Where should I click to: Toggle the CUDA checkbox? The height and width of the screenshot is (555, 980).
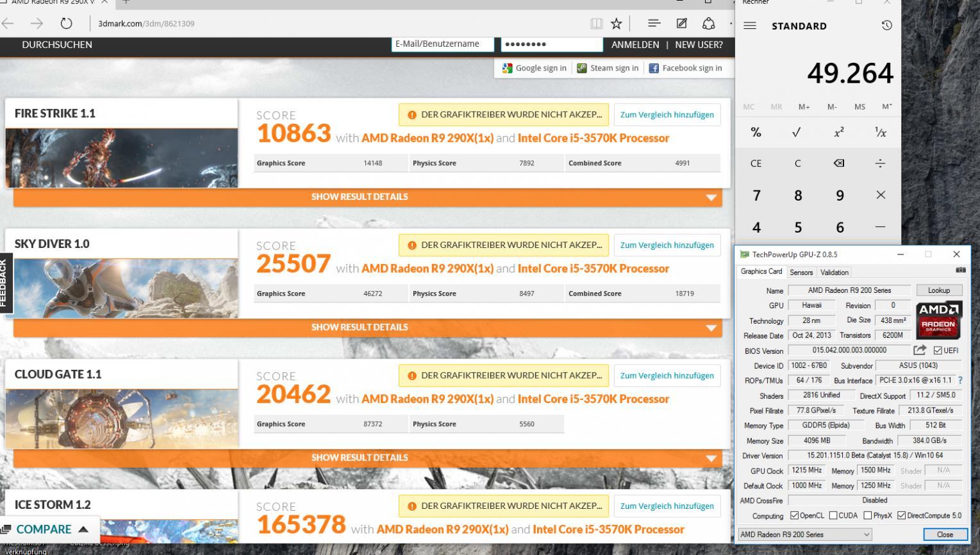coord(833,515)
